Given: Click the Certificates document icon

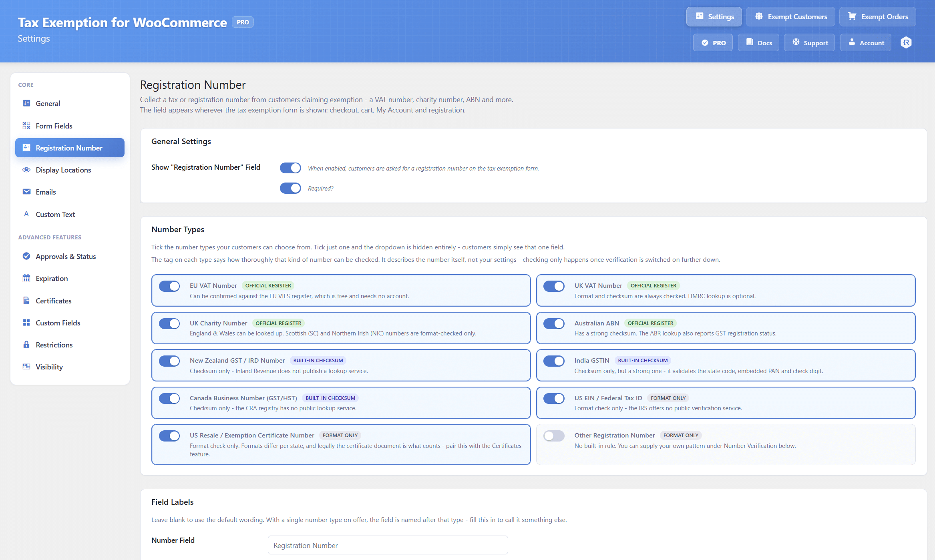Looking at the screenshot, I should [26, 301].
